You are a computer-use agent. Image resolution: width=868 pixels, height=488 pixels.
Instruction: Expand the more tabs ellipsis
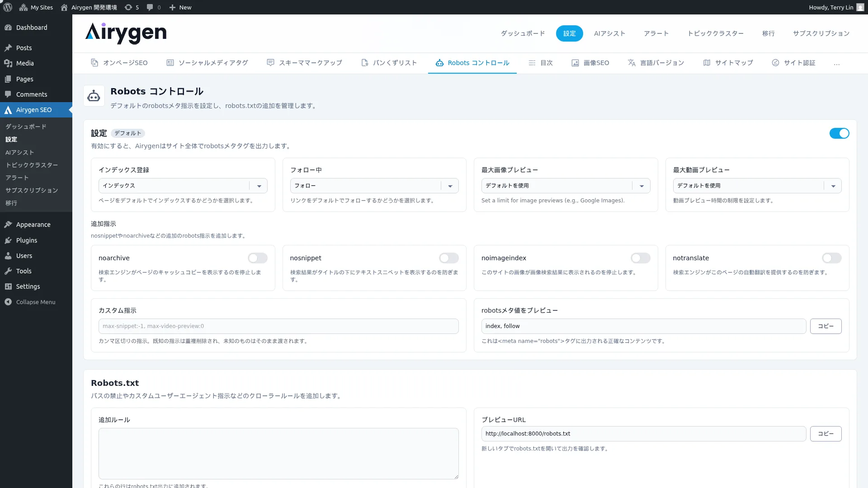click(x=837, y=63)
